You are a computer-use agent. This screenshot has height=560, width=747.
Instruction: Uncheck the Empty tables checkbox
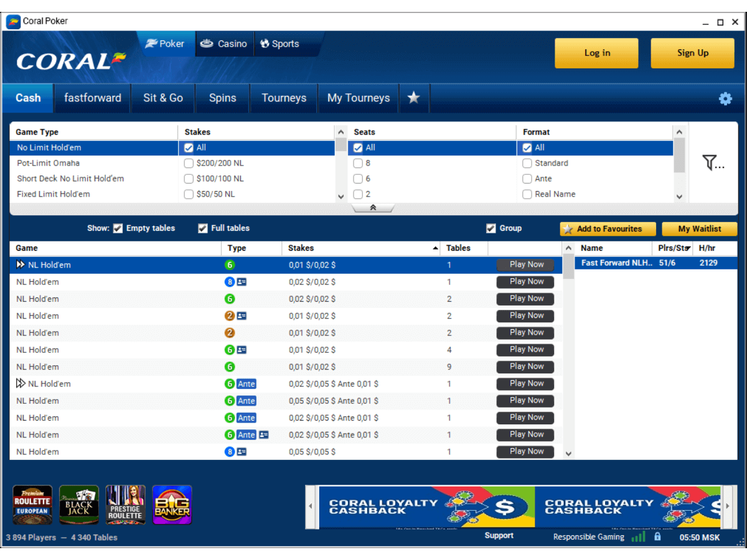118,228
